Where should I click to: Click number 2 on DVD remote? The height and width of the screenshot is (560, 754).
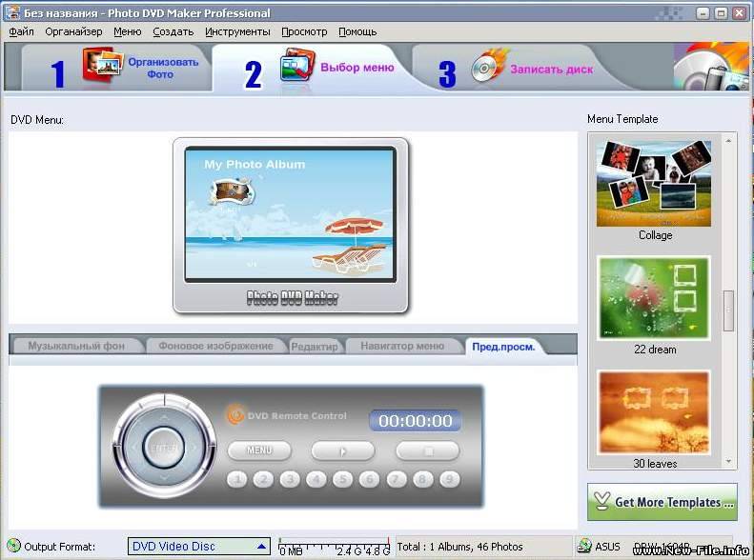click(263, 479)
